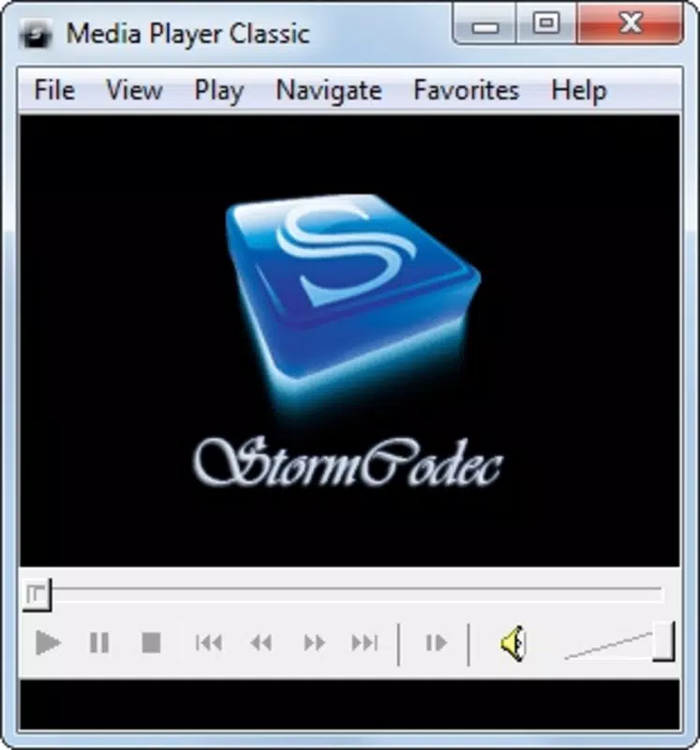
Task: Skip to previous track icon
Action: pos(209,642)
